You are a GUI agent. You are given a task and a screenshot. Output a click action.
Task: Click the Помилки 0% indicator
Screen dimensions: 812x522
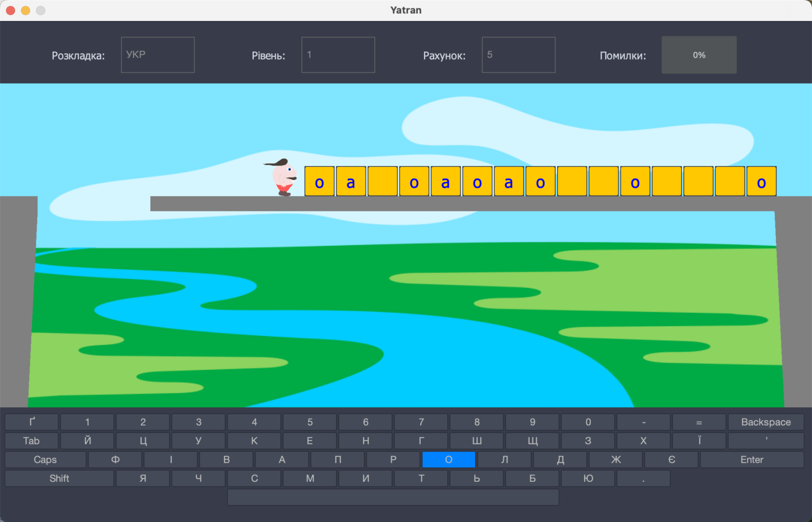(698, 55)
